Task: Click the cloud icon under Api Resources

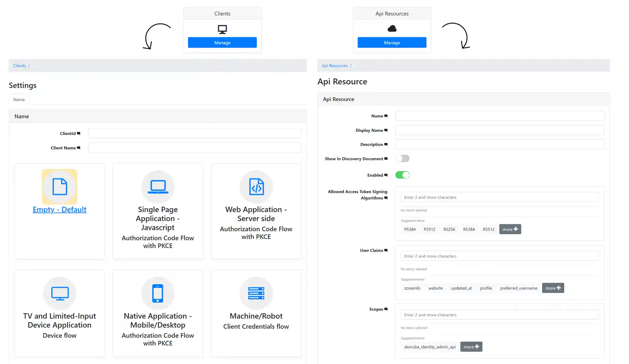Action: 392,28
